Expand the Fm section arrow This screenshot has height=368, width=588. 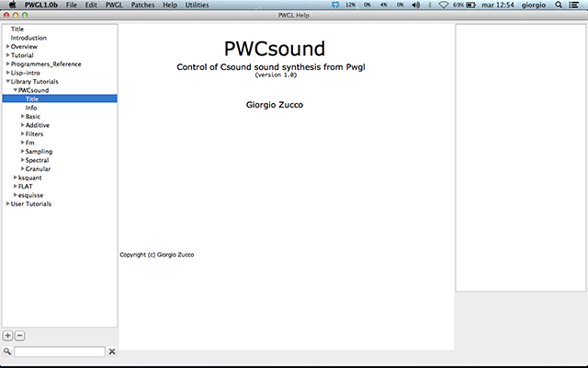click(22, 143)
